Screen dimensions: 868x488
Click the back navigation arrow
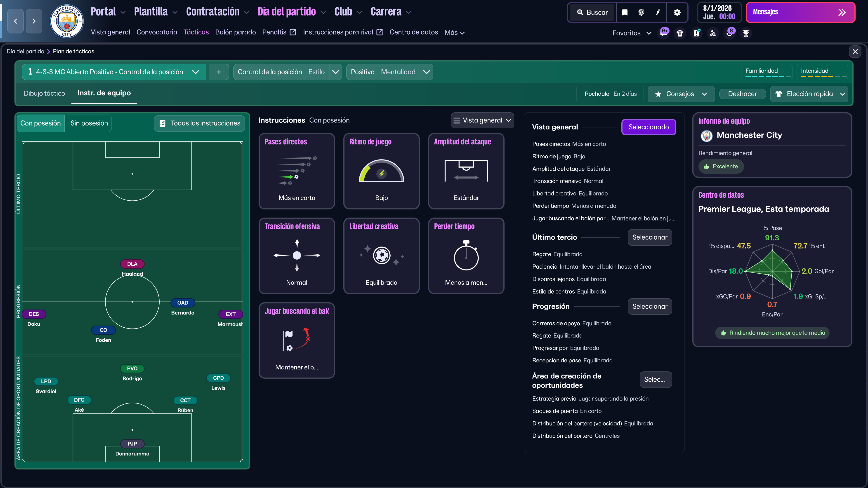16,21
